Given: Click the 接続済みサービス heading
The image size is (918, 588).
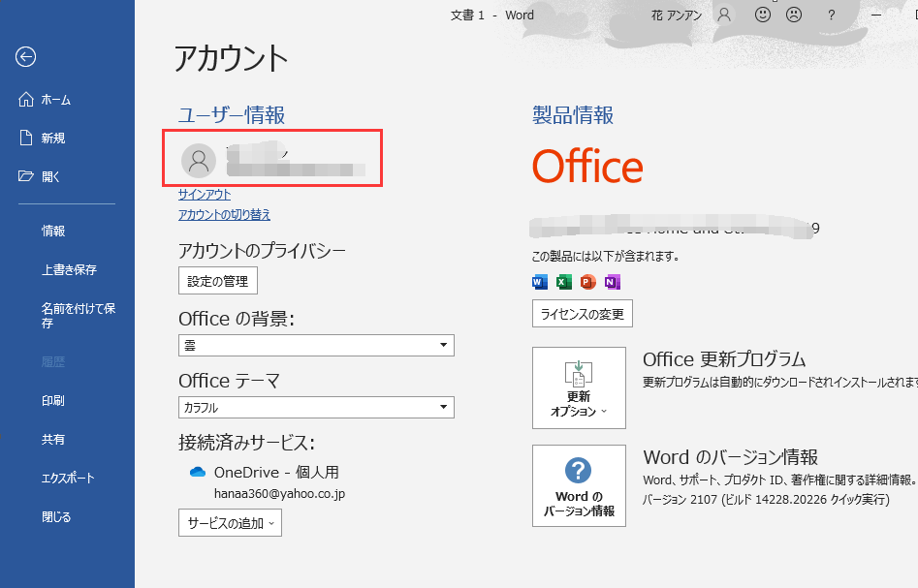Looking at the screenshot, I should [x=246, y=443].
